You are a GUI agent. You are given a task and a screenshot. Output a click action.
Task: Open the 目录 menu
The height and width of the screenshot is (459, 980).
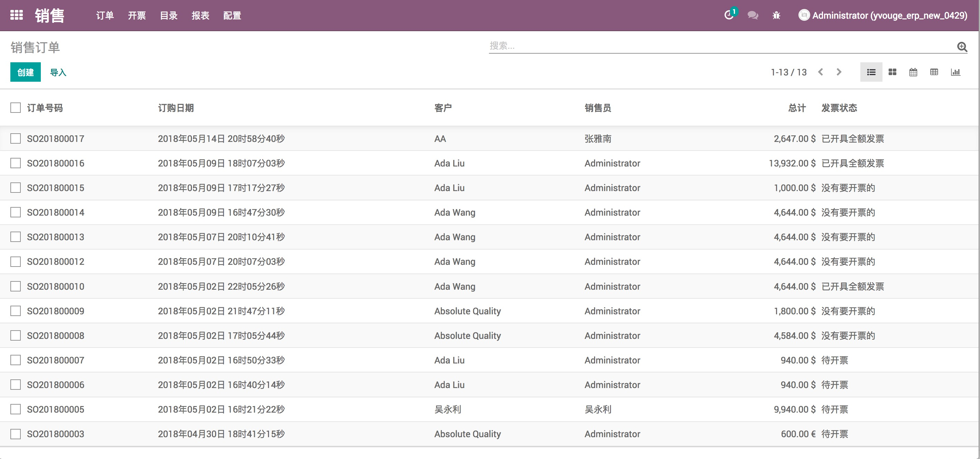168,16
